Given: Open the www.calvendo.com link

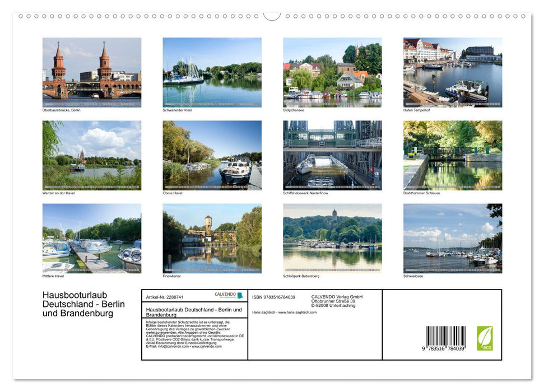Looking at the screenshot, I should pyautogui.click(x=206, y=346).
